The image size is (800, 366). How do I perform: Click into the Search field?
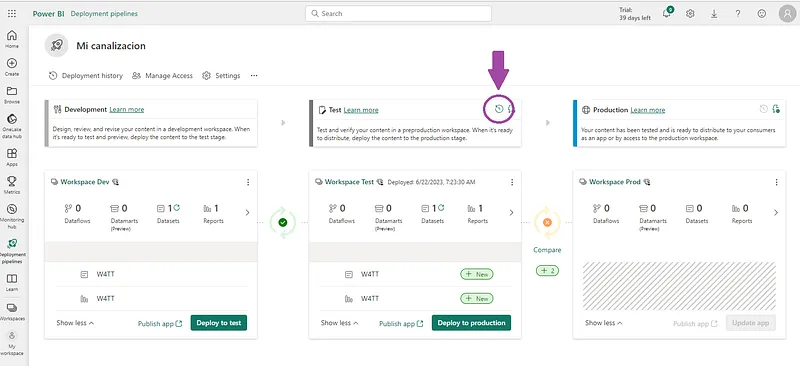(x=398, y=14)
